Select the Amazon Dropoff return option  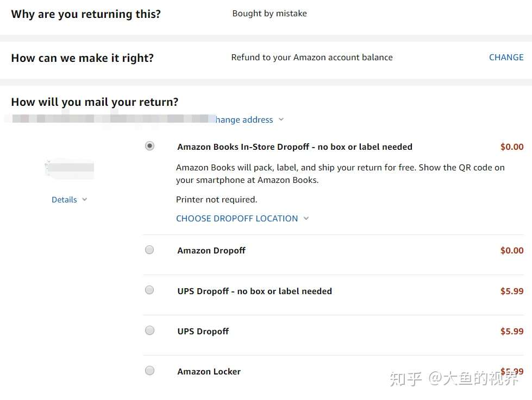pyautogui.click(x=149, y=250)
